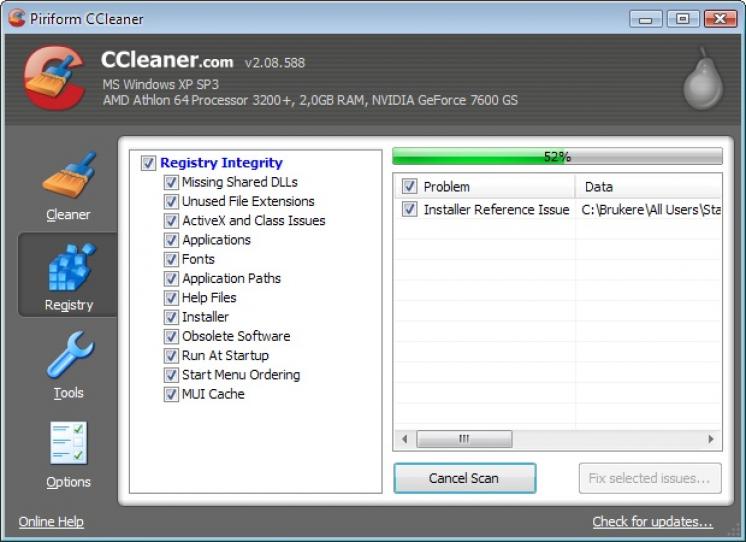Click the results list left scroll arrow
This screenshot has height=542, width=746.
(x=404, y=439)
